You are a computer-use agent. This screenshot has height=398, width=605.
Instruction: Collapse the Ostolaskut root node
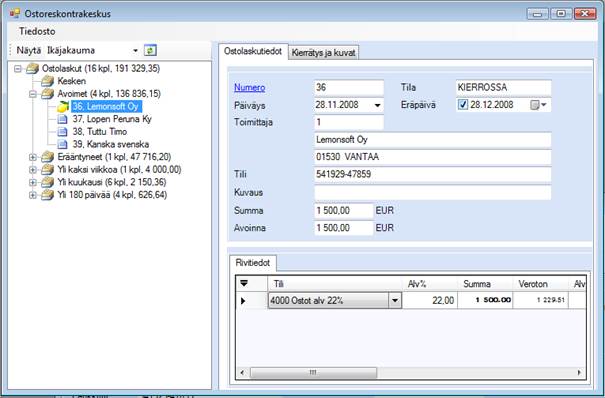[x=18, y=69]
